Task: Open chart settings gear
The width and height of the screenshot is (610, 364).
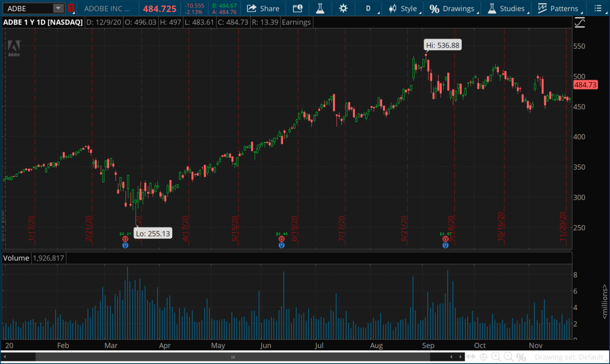Action: tap(343, 8)
